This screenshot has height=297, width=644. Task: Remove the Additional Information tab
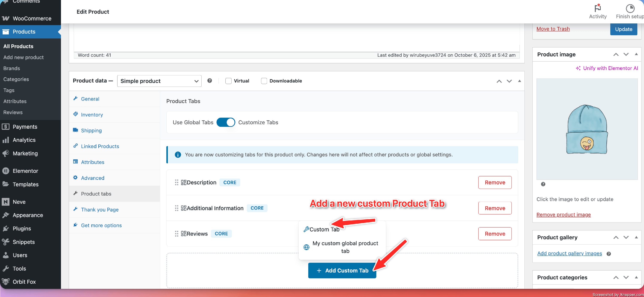coord(495,208)
